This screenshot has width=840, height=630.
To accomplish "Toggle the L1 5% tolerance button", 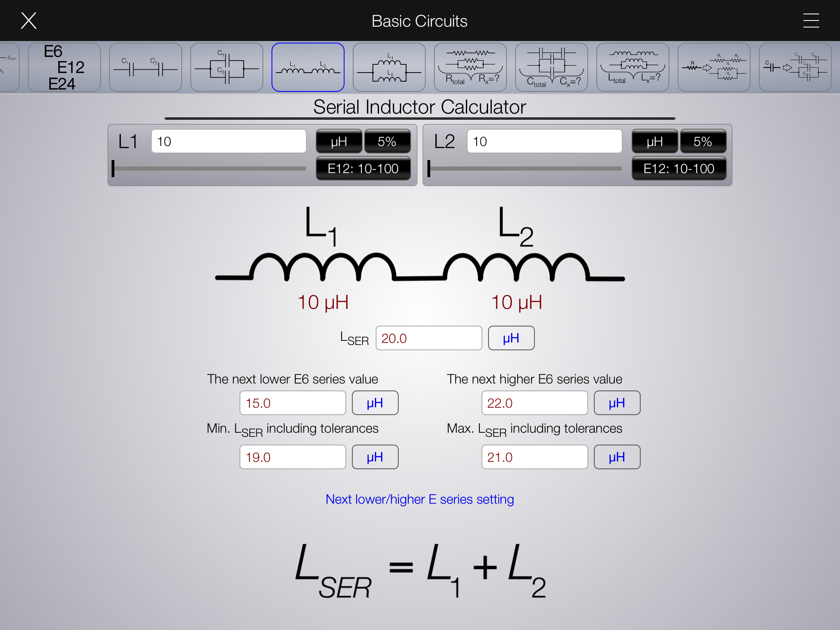I will pyautogui.click(x=387, y=142).
